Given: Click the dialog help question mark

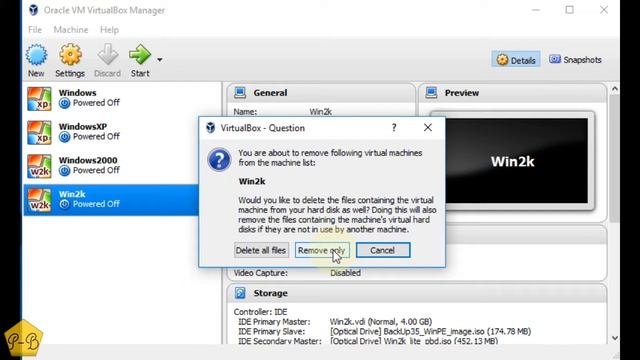Looking at the screenshot, I should 394,128.
